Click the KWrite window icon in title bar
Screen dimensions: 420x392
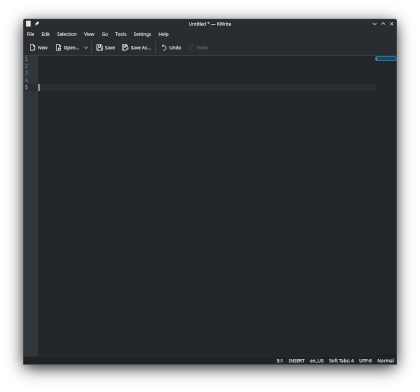[29, 24]
